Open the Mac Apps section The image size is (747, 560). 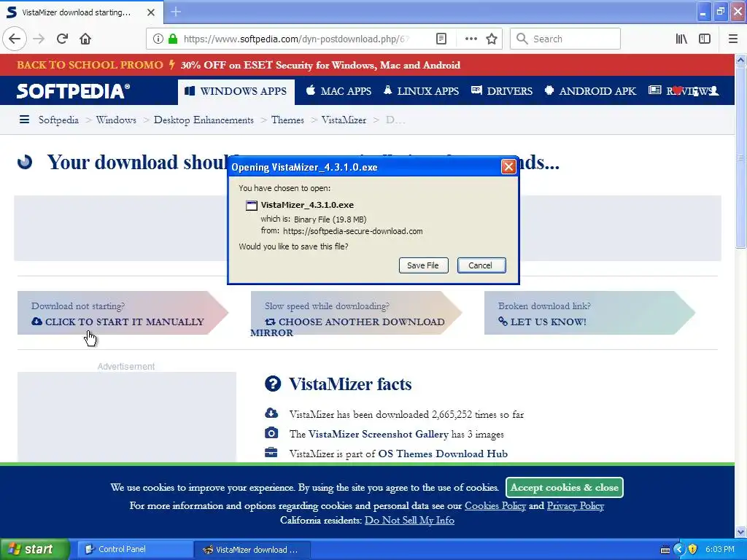click(338, 91)
